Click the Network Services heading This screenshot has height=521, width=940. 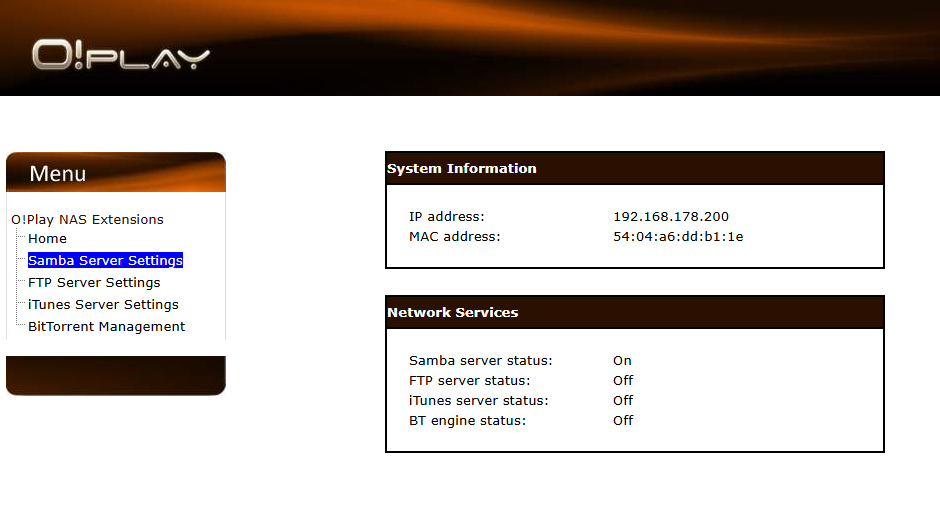tap(453, 312)
